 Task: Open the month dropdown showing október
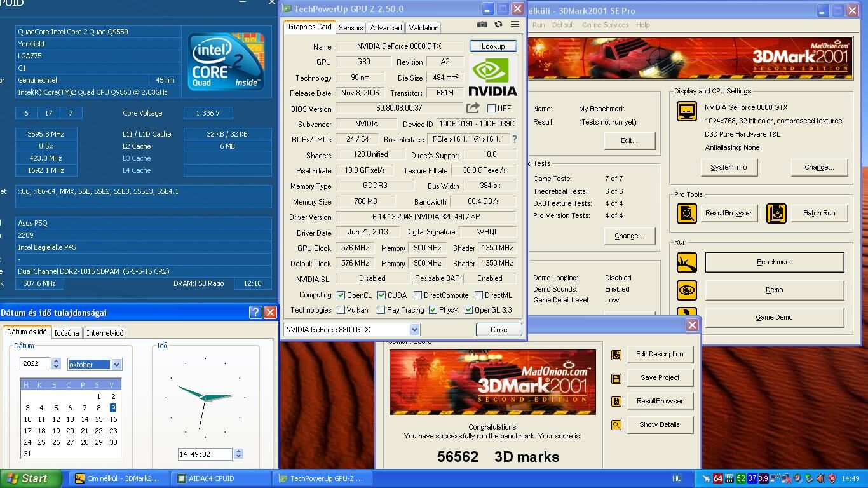click(x=116, y=364)
